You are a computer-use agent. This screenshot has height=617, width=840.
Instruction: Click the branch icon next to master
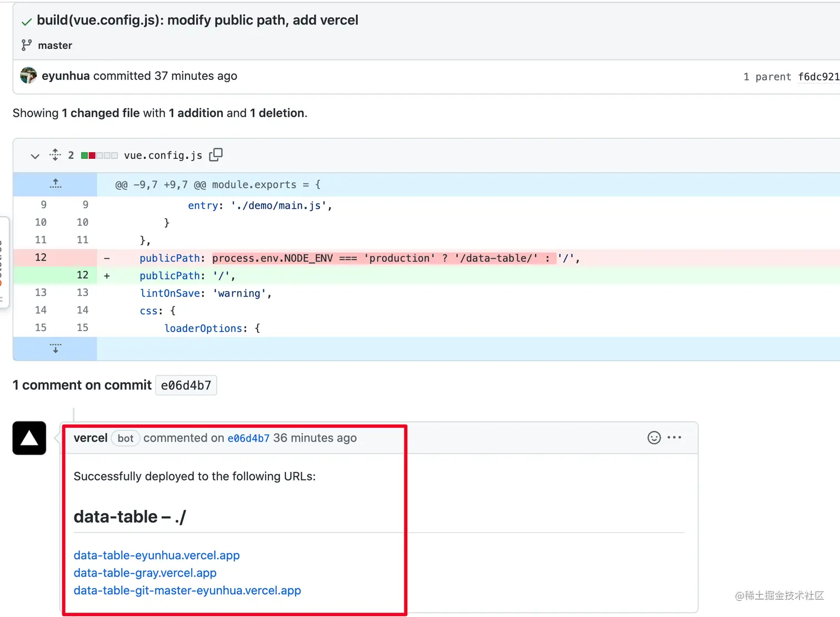pos(26,45)
